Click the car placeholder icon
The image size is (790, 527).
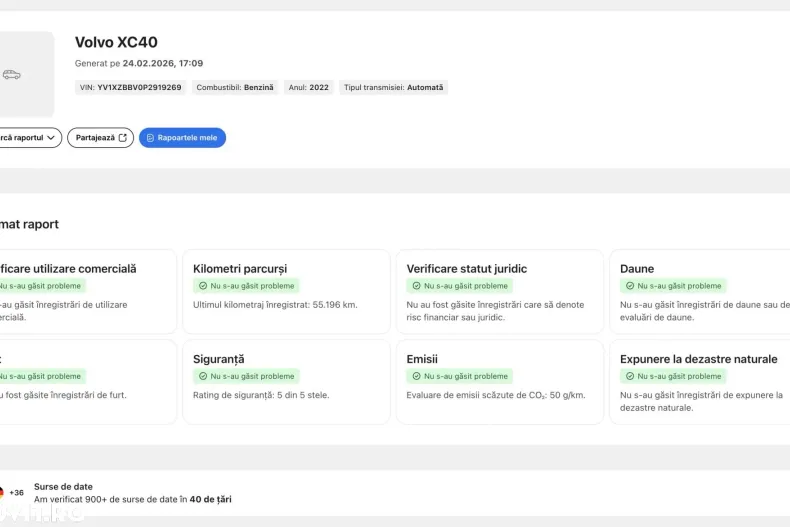(12, 75)
